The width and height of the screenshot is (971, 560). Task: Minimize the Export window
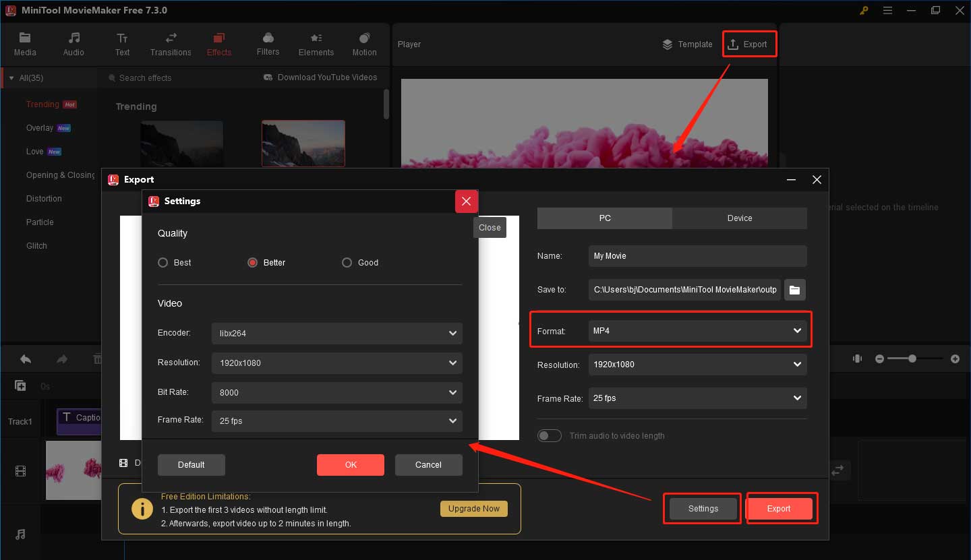(x=791, y=180)
